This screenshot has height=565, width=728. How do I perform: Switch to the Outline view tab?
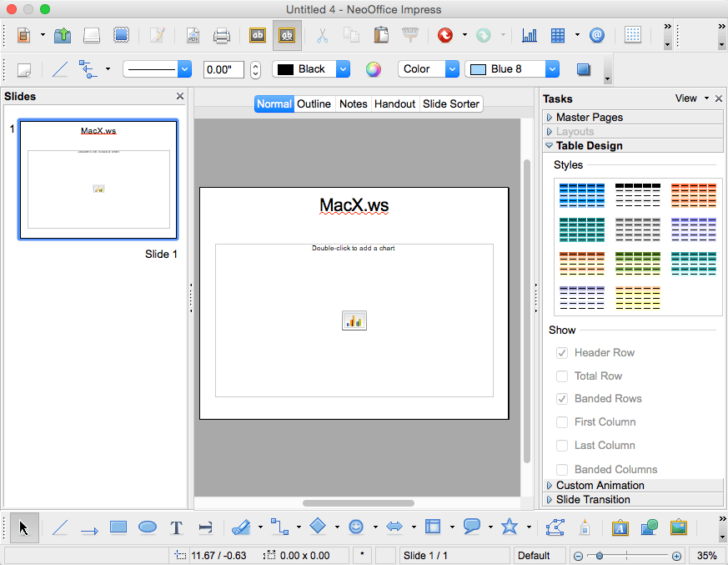click(314, 103)
